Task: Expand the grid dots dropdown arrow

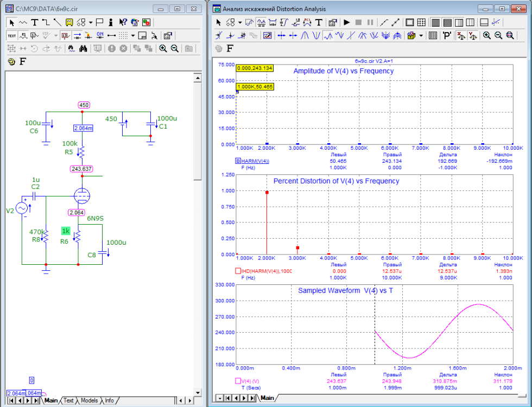Action: point(133,35)
